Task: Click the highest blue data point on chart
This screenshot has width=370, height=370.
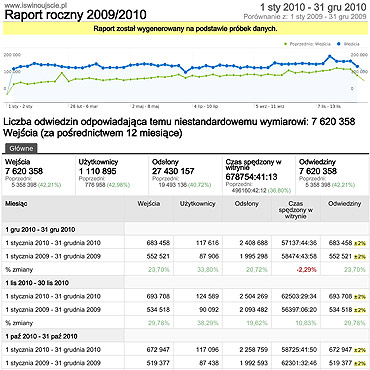Action: point(330,57)
